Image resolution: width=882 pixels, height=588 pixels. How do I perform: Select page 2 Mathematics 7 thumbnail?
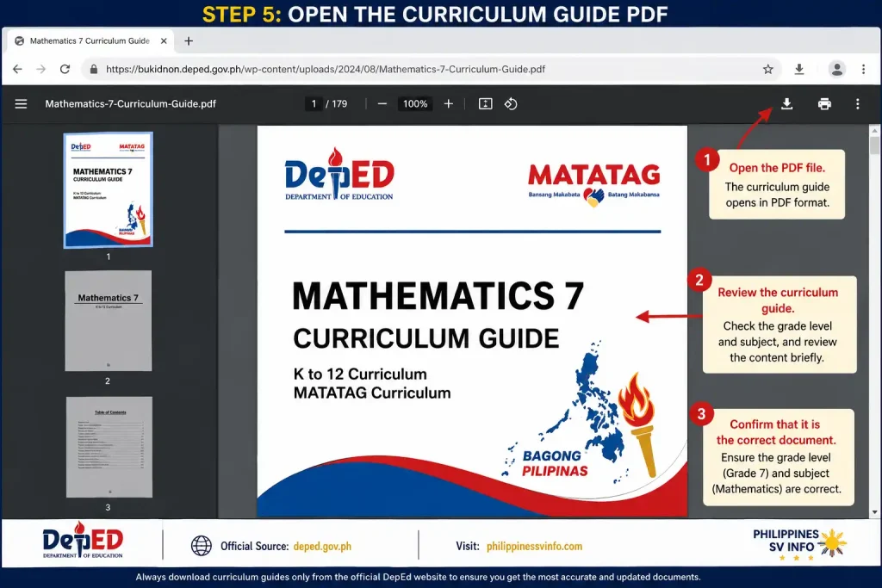click(x=108, y=321)
